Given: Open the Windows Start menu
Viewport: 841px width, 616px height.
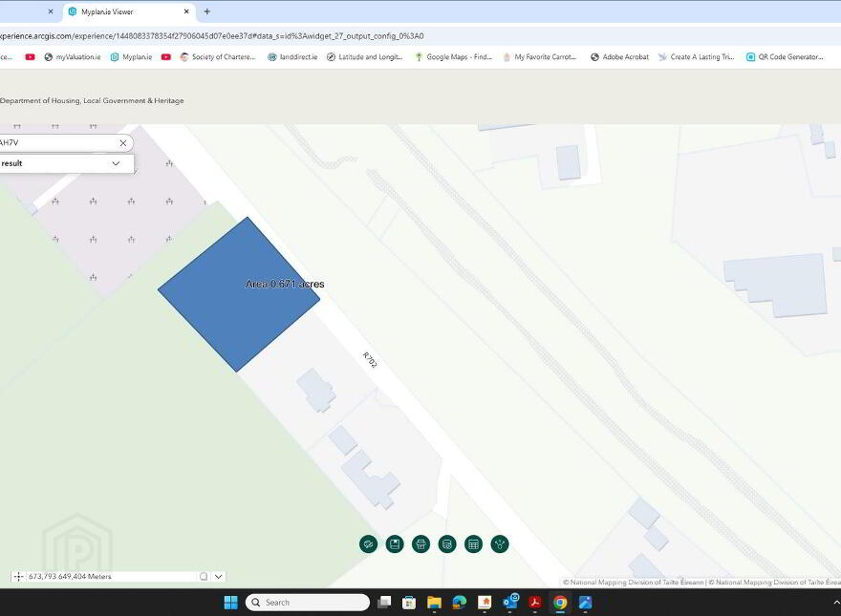Looking at the screenshot, I should [x=230, y=603].
